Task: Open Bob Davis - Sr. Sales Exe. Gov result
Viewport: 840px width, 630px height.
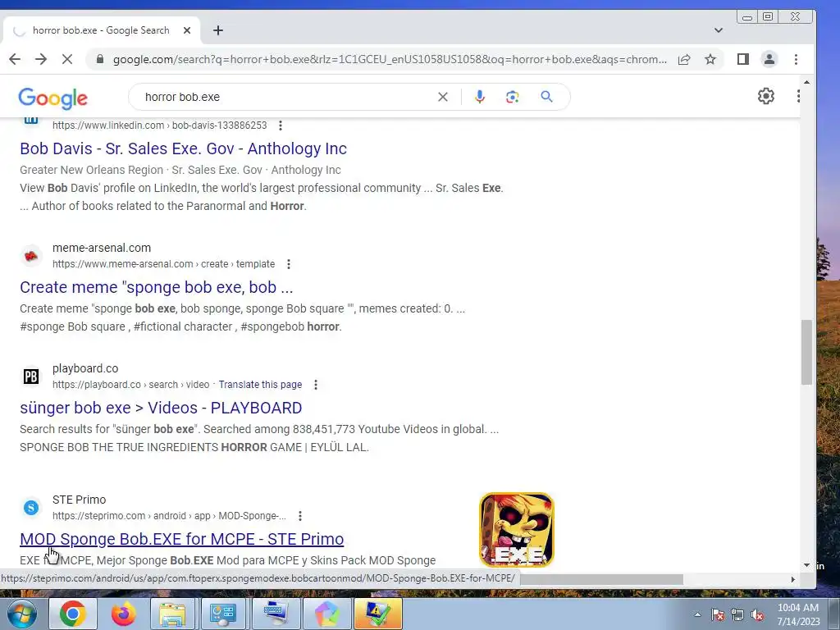Action: point(183,148)
